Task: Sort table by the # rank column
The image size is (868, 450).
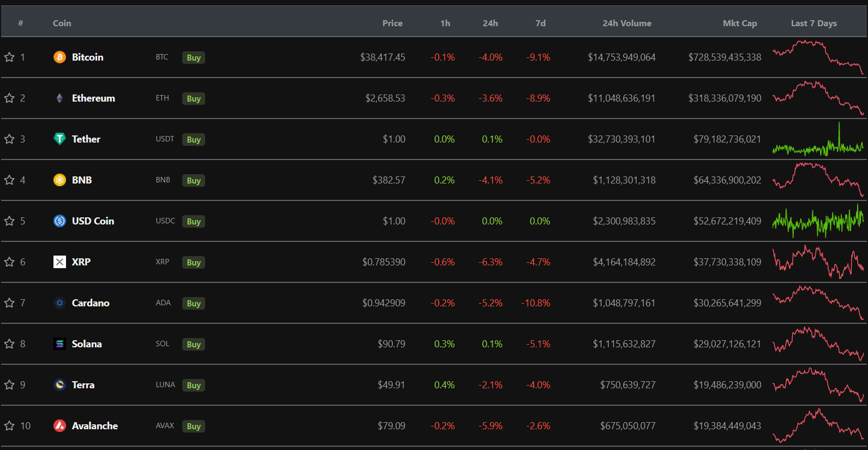Action: 21,23
